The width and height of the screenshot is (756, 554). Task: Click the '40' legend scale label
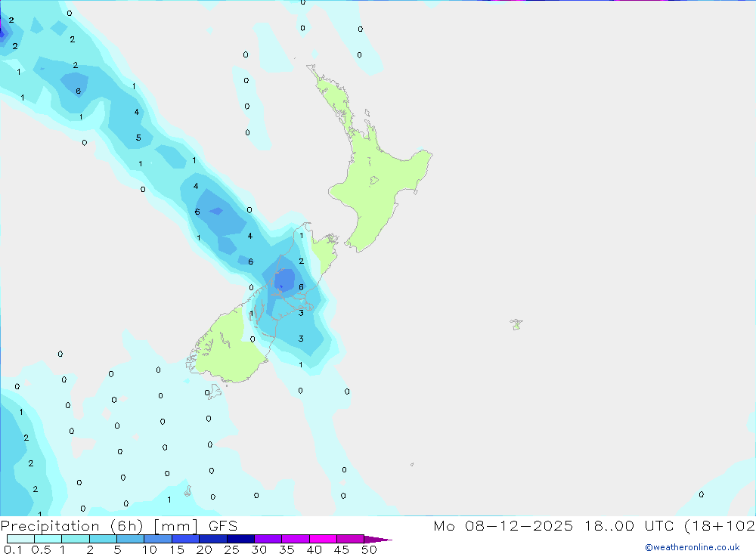tap(314, 549)
